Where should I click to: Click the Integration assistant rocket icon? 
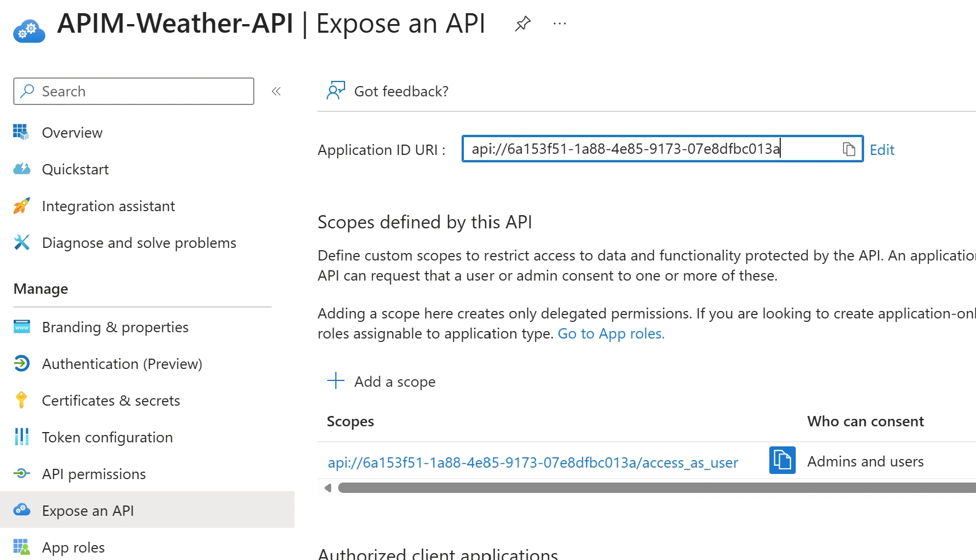pos(21,206)
